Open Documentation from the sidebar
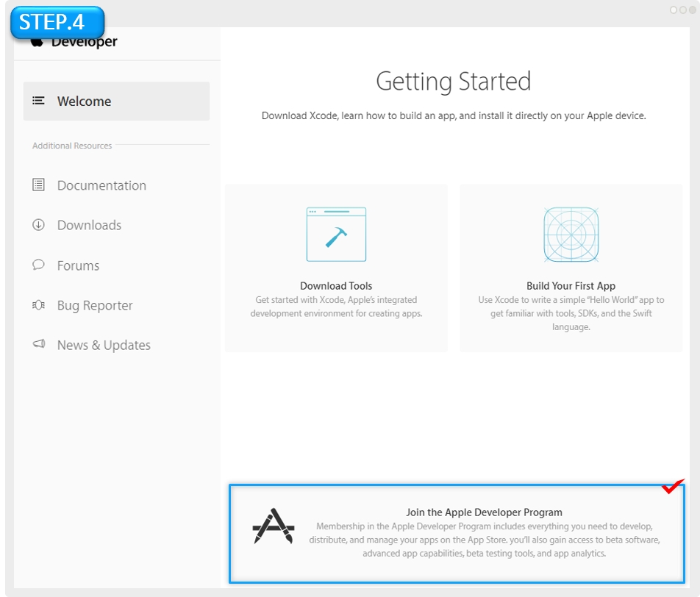Screen dimensions: 700x597 tap(101, 185)
